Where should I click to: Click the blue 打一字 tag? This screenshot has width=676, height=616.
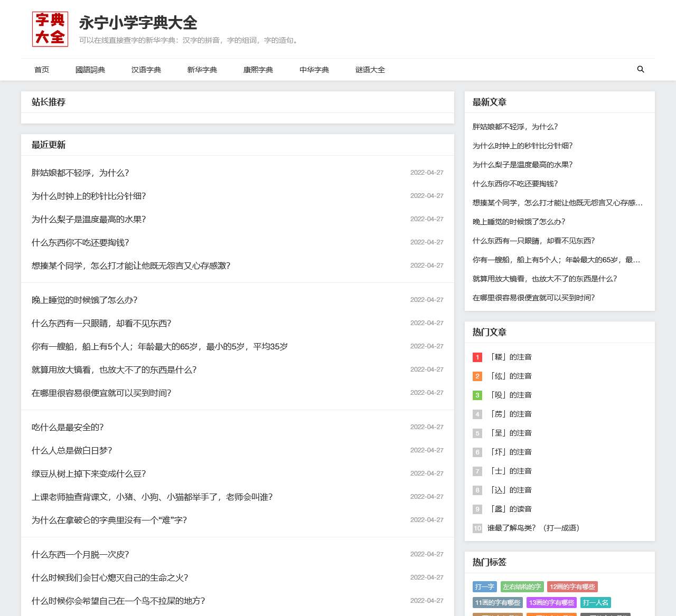[x=484, y=586]
